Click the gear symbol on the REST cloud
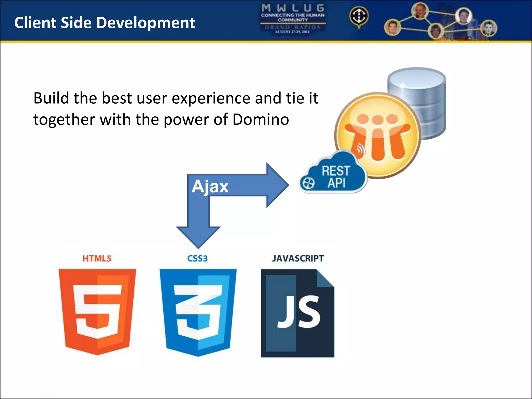 point(308,183)
